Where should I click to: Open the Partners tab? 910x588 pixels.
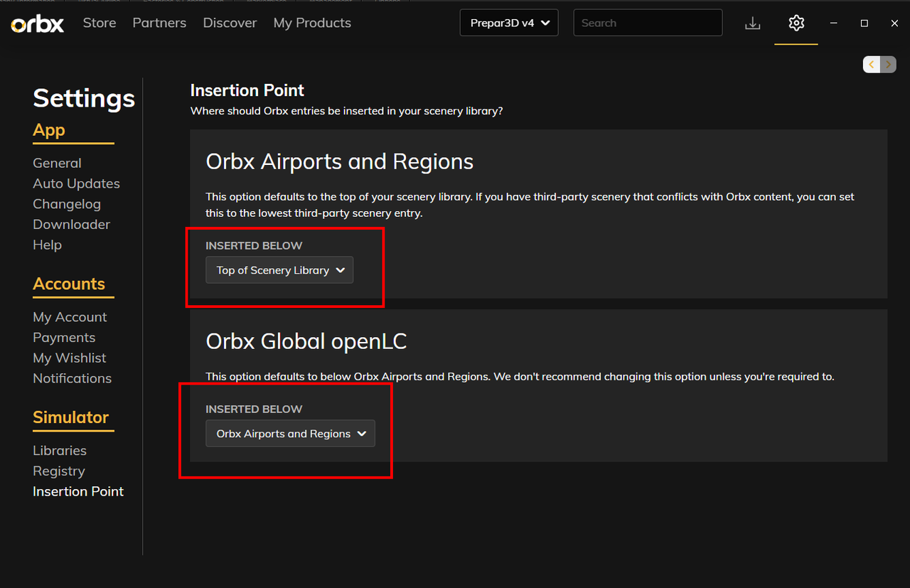point(159,23)
